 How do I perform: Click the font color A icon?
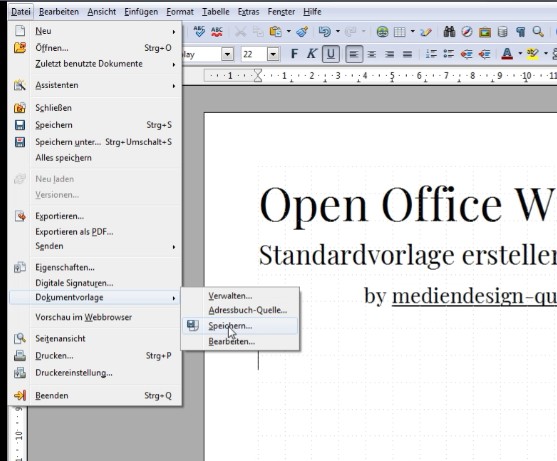coord(507,54)
